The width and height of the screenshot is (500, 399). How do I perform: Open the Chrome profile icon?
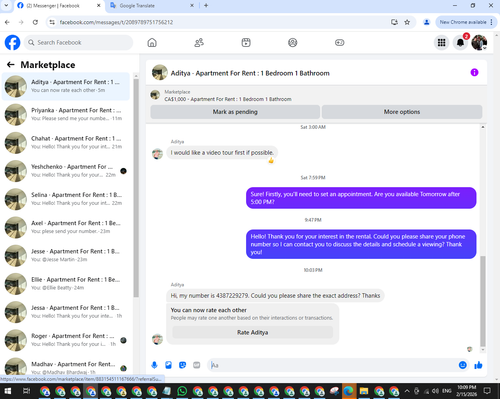tap(426, 22)
